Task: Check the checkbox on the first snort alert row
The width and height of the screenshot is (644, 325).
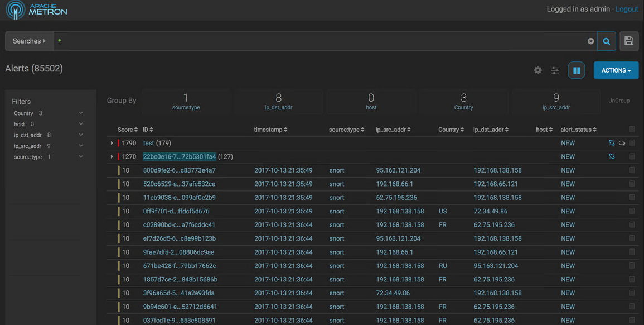Action: point(632,170)
